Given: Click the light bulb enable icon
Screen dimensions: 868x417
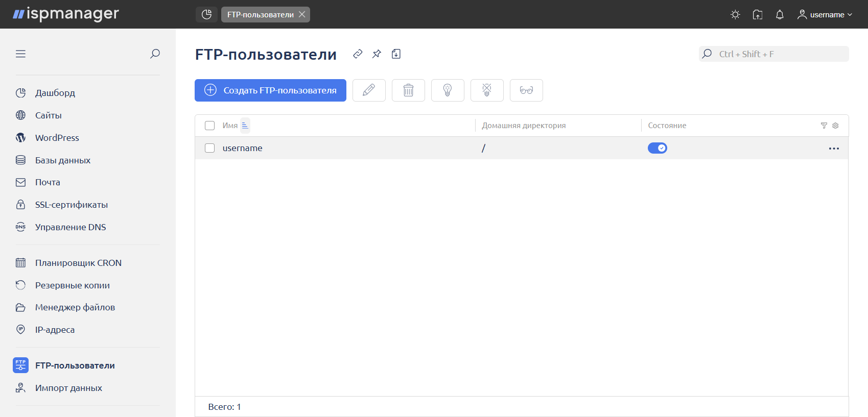Looking at the screenshot, I should [448, 90].
